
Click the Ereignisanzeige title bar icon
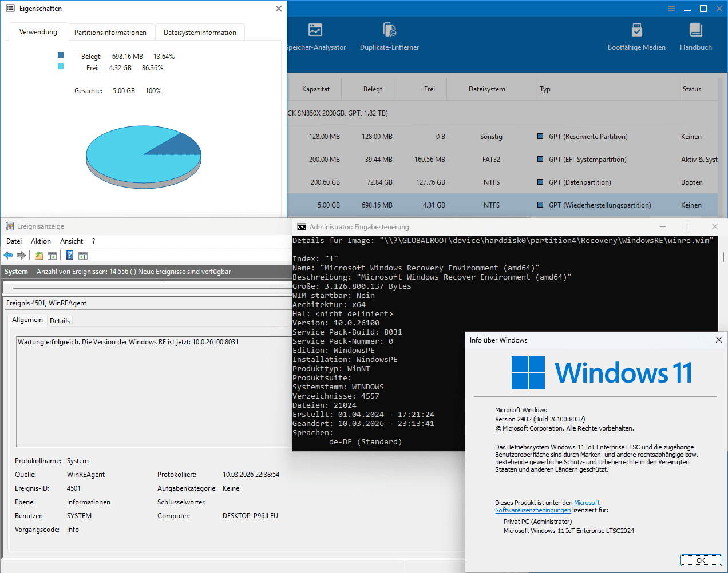(10, 226)
